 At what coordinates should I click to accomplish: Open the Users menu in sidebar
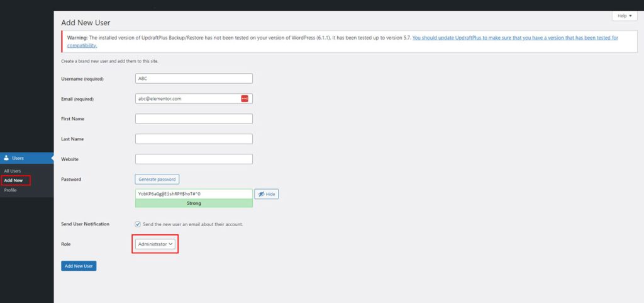coord(26,158)
